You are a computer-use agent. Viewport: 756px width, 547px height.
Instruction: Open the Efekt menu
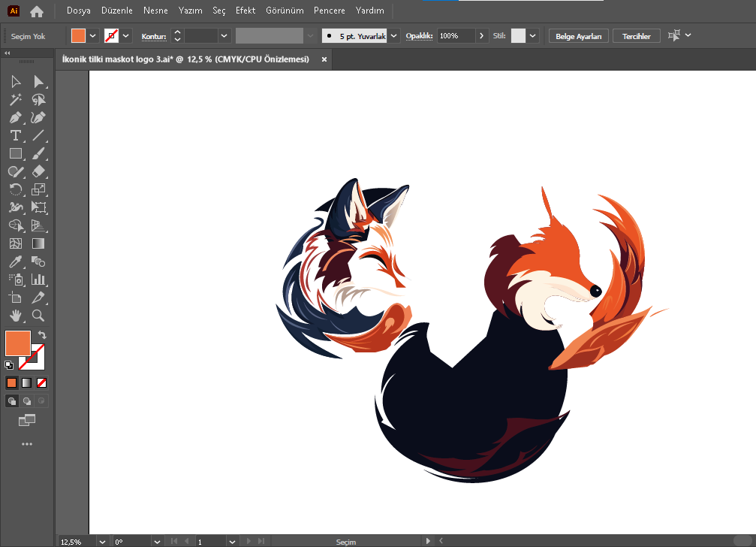pyautogui.click(x=245, y=11)
